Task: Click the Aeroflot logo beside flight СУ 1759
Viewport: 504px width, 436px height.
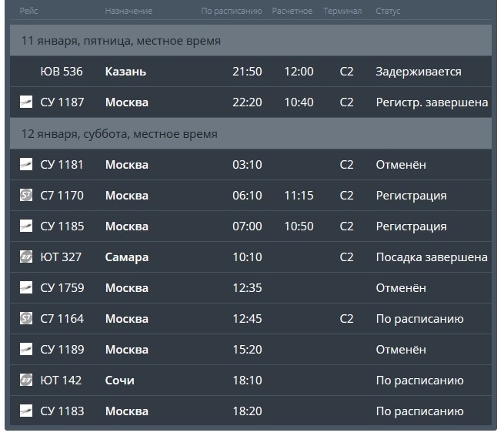Action: (x=26, y=287)
